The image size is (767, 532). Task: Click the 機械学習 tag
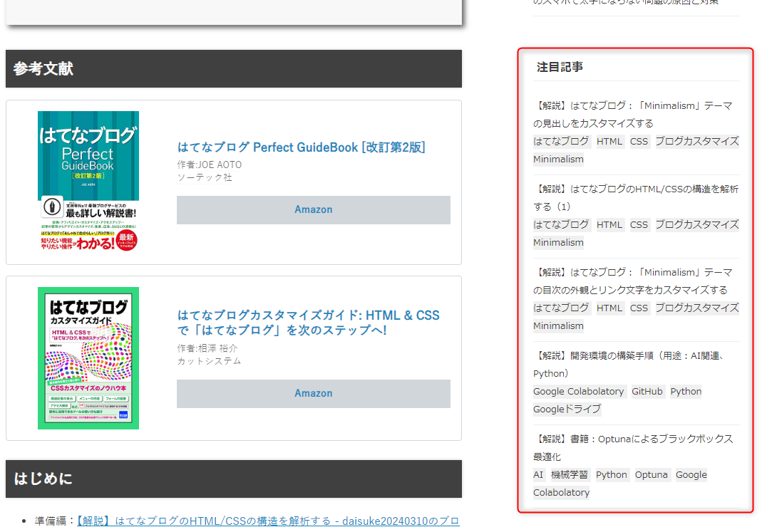tap(570, 475)
